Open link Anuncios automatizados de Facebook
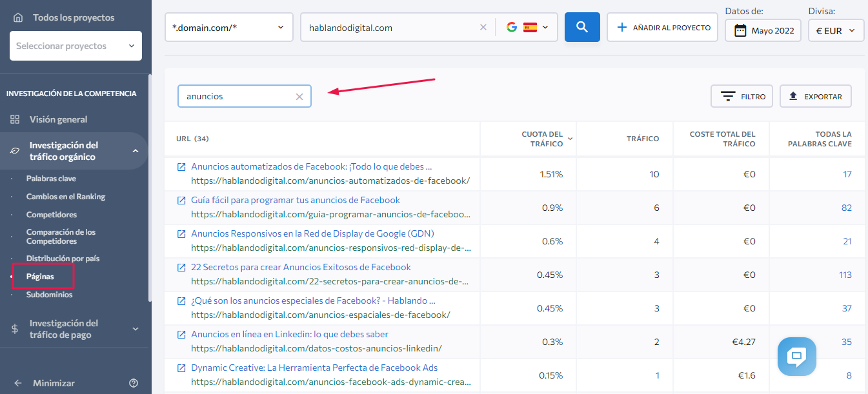 (x=312, y=166)
